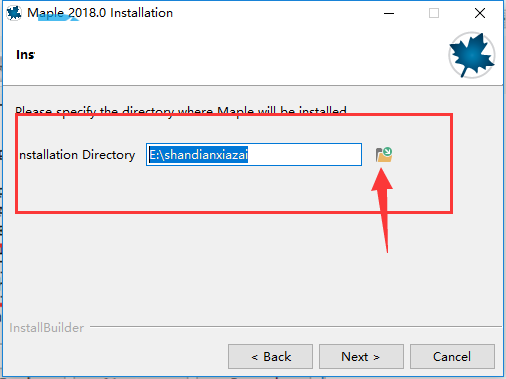Minimize the Maple 2018.0 Installation window

[389, 13]
